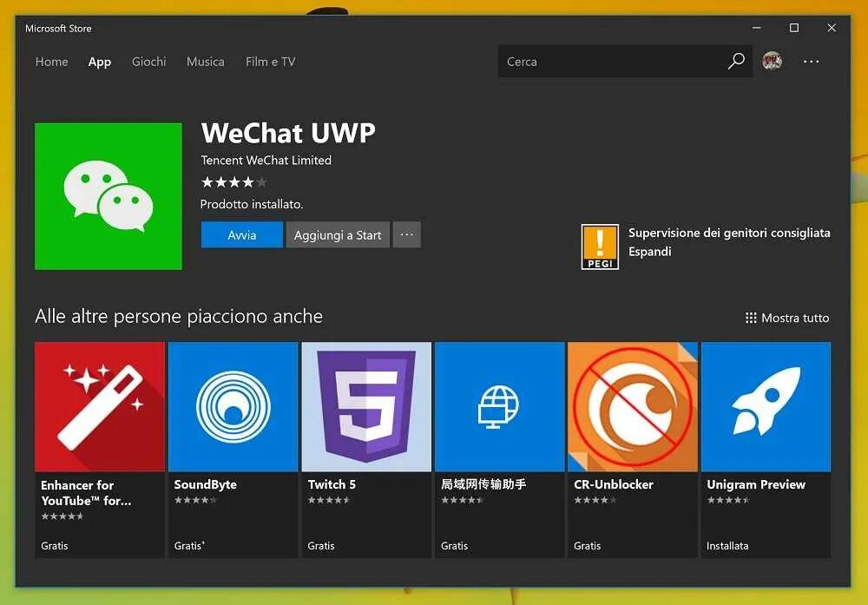
Task: Click the Gratis label under CR-Unblocker
Action: (x=588, y=546)
